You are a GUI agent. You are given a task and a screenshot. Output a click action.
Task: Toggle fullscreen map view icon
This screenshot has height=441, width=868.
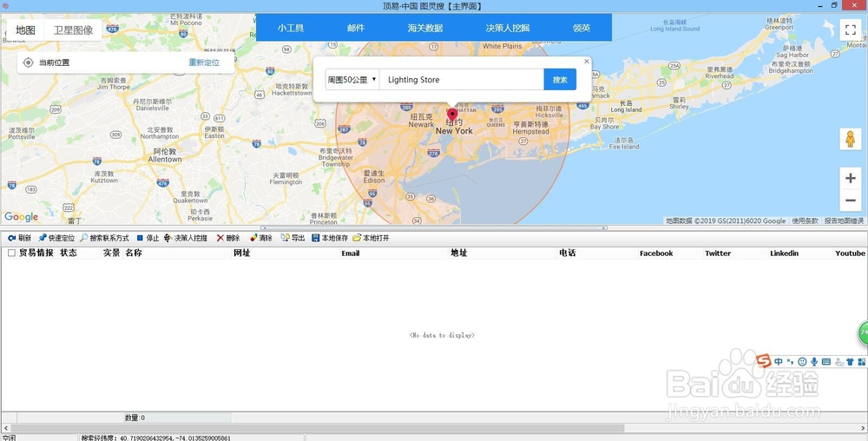point(851,30)
